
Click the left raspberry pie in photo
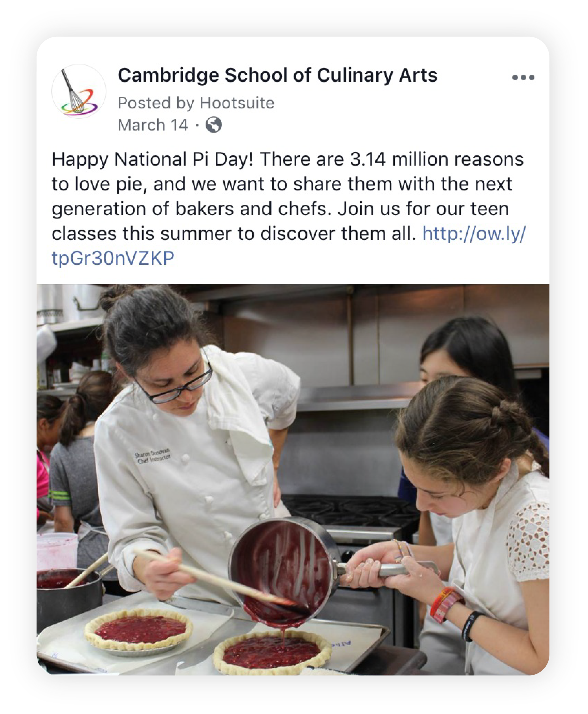(138, 629)
